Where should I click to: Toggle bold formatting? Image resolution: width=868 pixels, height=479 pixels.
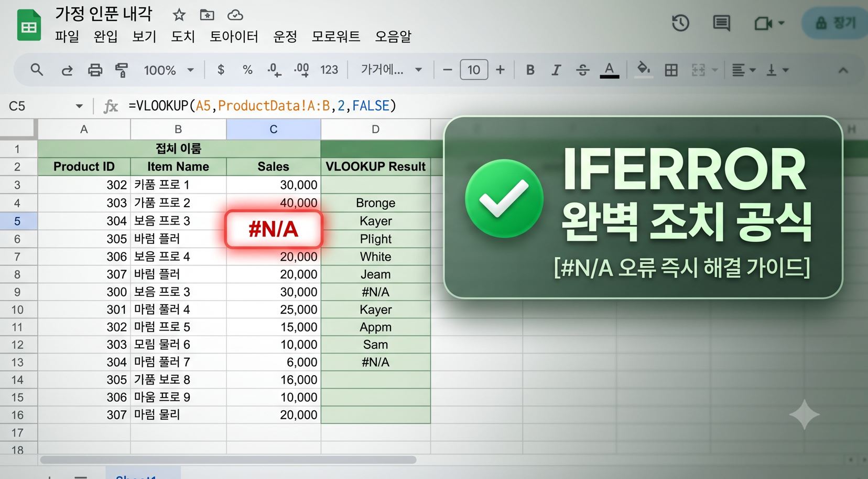(x=530, y=70)
